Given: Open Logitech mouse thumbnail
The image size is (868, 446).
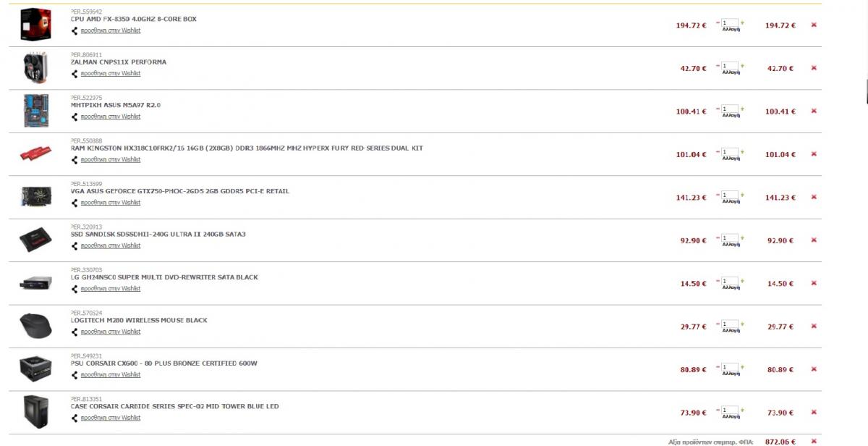Looking at the screenshot, I should click(x=36, y=327).
